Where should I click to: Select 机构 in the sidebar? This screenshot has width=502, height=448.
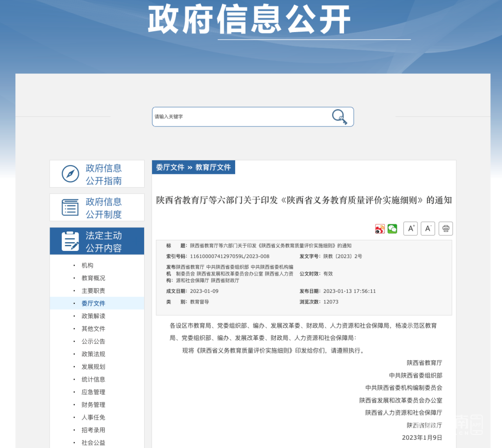(x=87, y=265)
